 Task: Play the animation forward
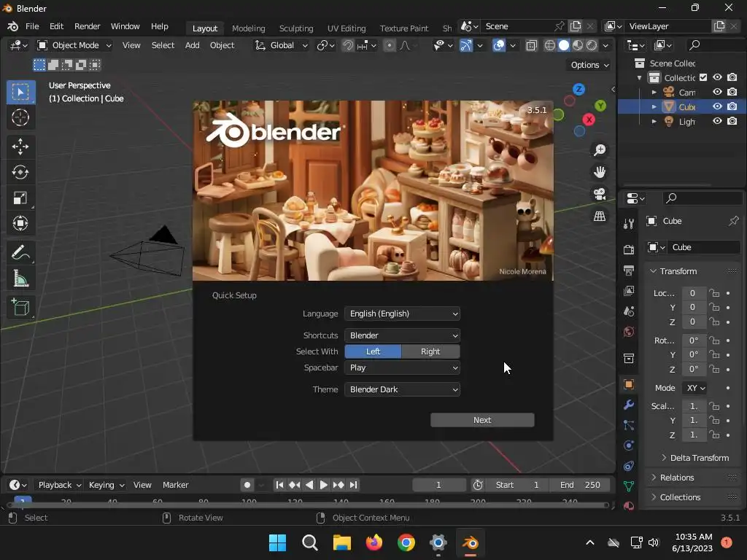pos(323,485)
